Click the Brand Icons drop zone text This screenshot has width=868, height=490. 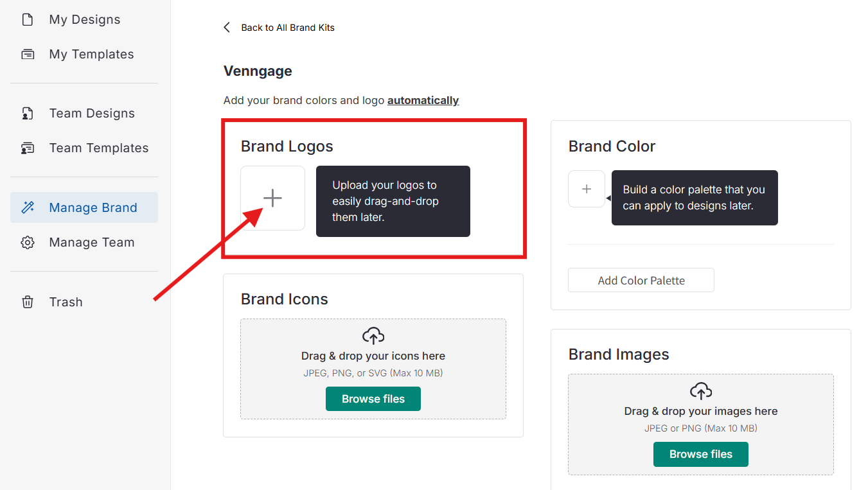click(x=373, y=356)
